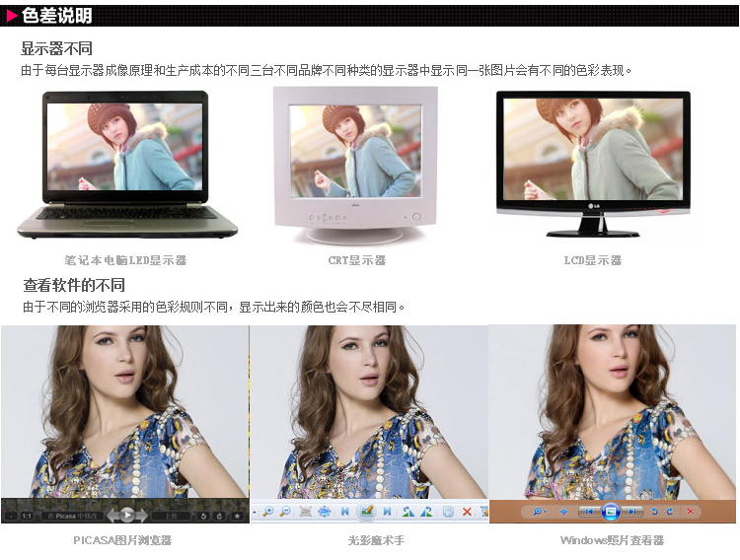This screenshot has height=560, width=740.
Task: Click the Picasa 1:1 actual size button
Action: (x=27, y=516)
